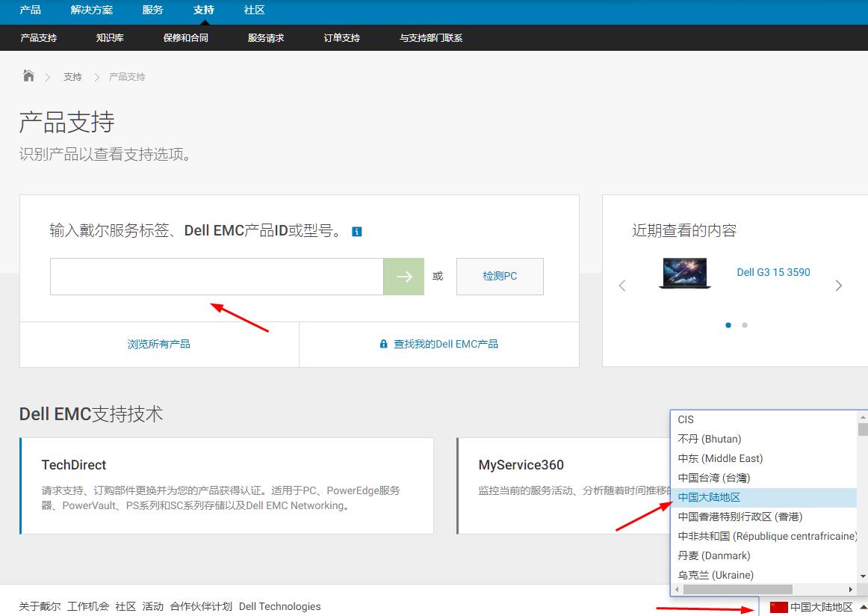Open the 浏览所有产品 link

pos(158,343)
